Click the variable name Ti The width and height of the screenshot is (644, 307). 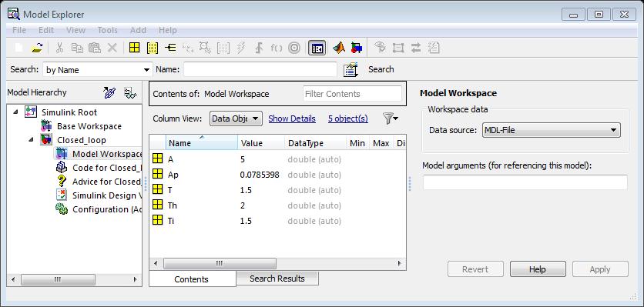[171, 221]
